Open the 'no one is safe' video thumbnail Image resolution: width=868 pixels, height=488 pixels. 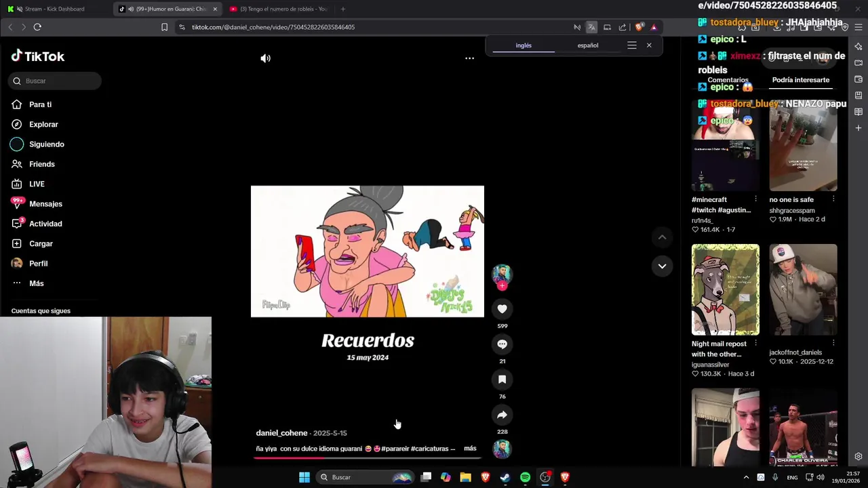pyautogui.click(x=803, y=145)
